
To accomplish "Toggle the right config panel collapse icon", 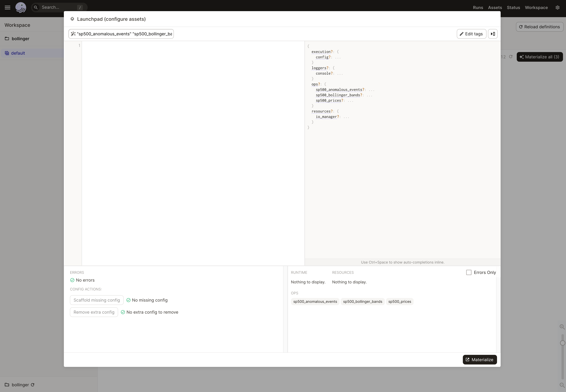I will point(493,34).
